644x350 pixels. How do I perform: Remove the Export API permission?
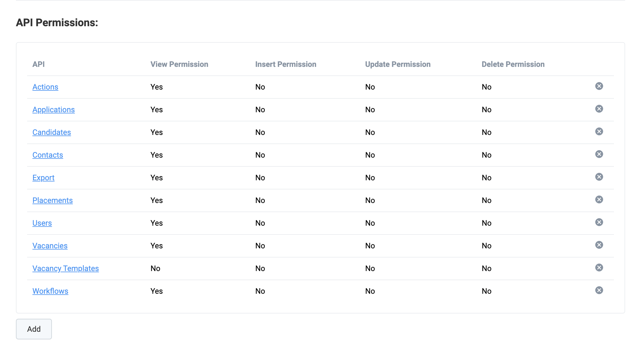(x=599, y=177)
